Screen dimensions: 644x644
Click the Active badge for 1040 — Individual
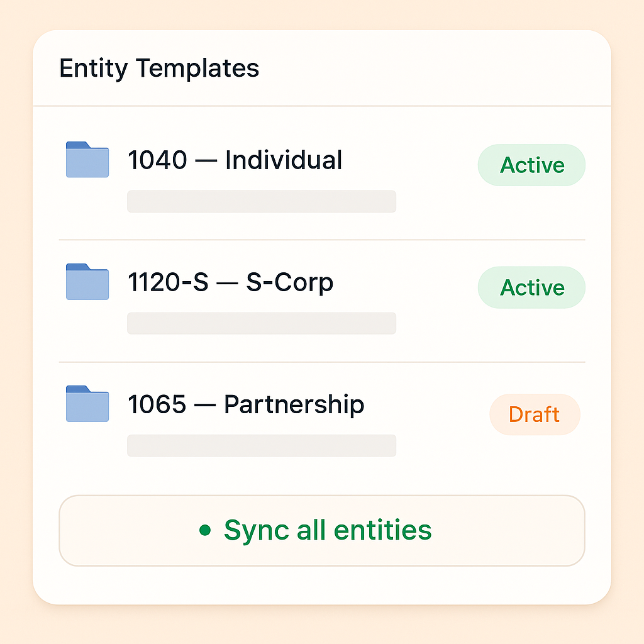pos(531,165)
